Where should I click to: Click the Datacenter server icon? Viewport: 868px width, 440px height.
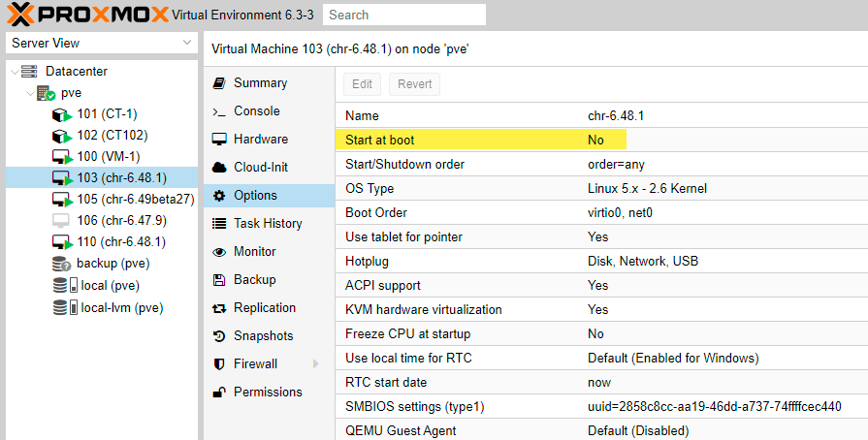29,72
